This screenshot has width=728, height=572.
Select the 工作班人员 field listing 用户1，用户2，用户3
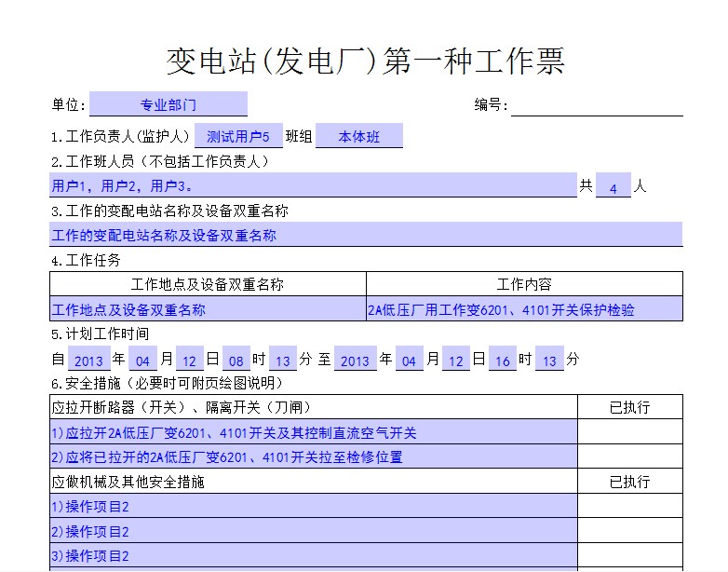pos(313,185)
